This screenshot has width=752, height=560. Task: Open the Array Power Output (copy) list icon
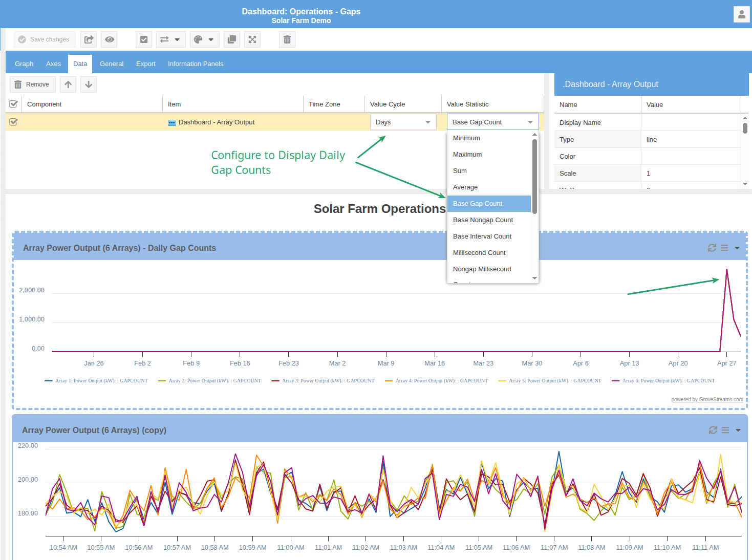(725, 430)
